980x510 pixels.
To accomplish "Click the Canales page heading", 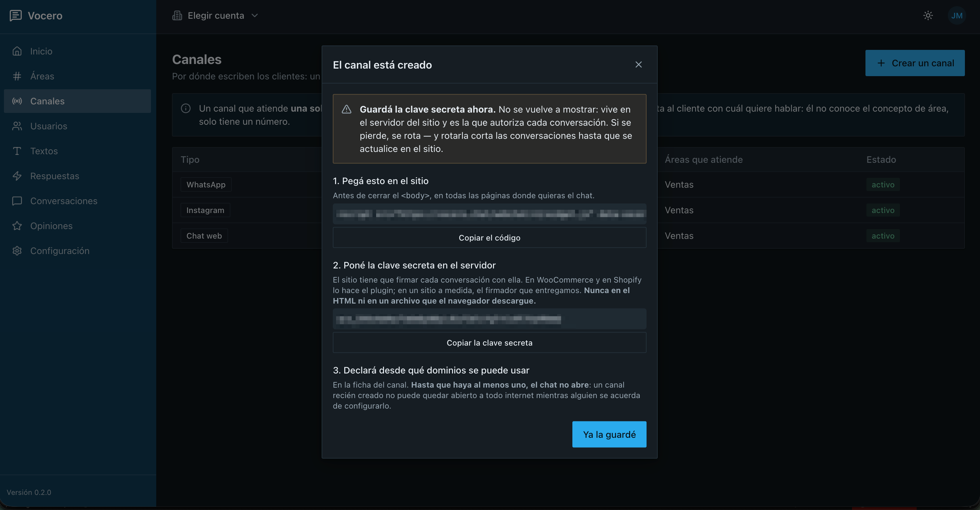I will pyautogui.click(x=197, y=59).
